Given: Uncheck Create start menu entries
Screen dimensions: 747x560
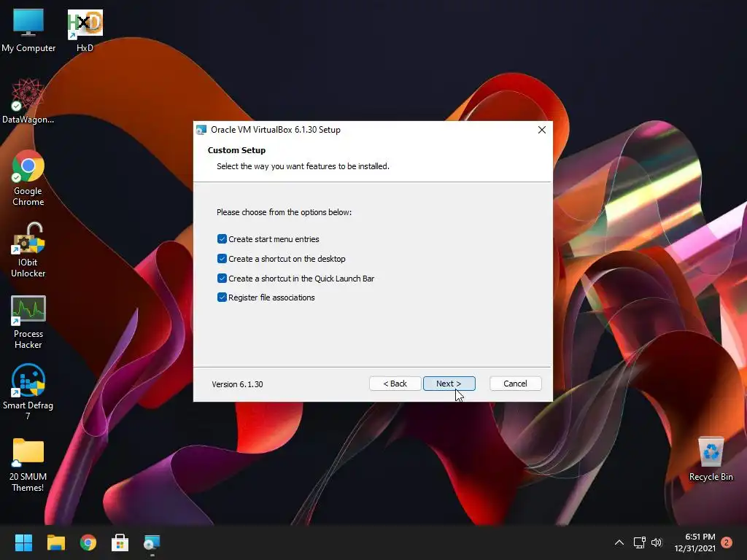Looking at the screenshot, I should (222, 239).
